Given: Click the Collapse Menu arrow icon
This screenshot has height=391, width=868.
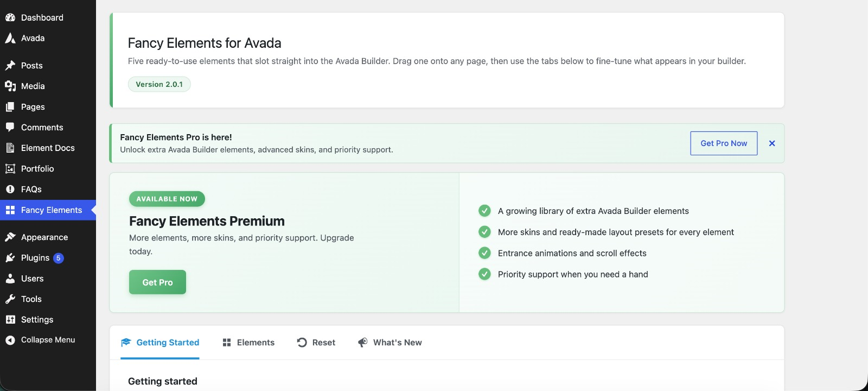Looking at the screenshot, I should [10, 340].
